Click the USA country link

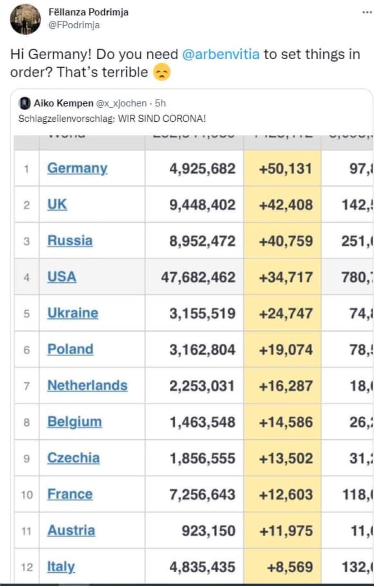[62, 277]
